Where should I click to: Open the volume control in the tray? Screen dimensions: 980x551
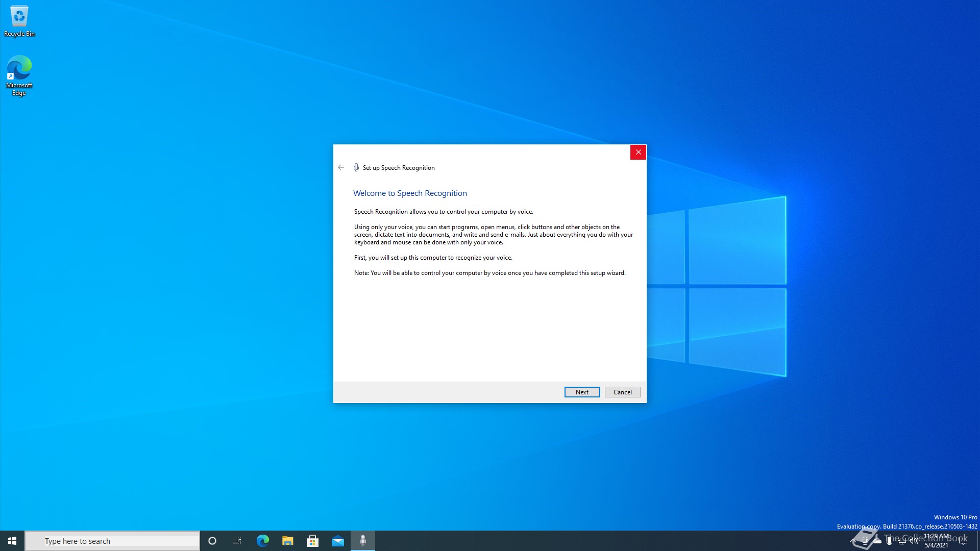click(x=914, y=541)
